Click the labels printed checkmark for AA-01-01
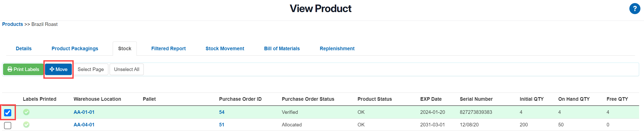The image size is (644, 131). coord(26,112)
